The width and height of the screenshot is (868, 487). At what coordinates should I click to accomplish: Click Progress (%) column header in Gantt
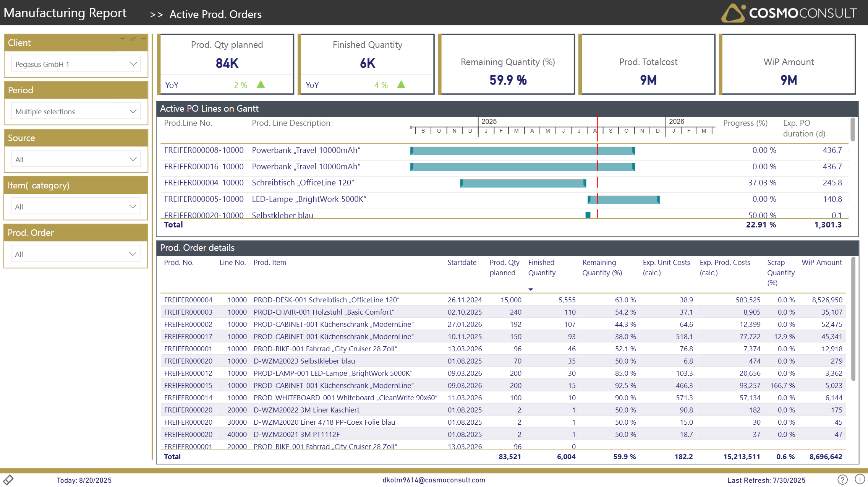point(745,123)
